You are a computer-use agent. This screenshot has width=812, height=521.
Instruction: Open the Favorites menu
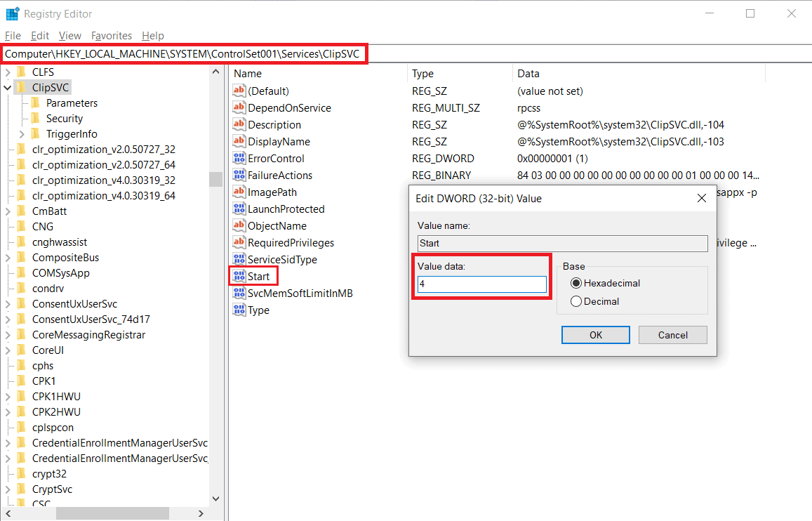coord(112,36)
